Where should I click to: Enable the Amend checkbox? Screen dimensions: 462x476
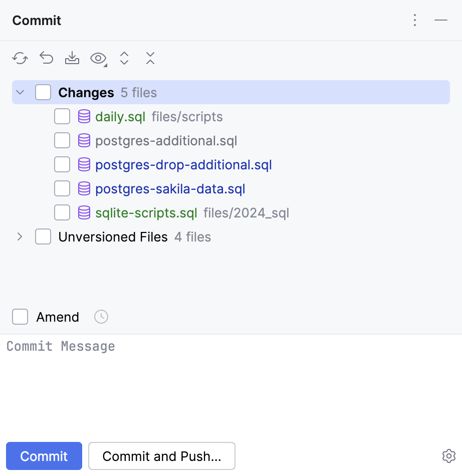pyautogui.click(x=20, y=317)
